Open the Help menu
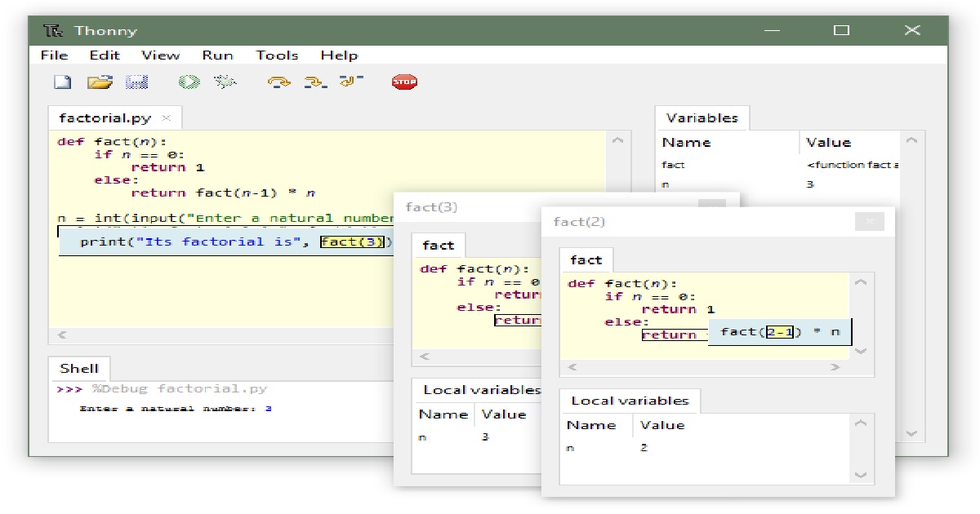Screen dimensions: 980x514 click(339, 55)
